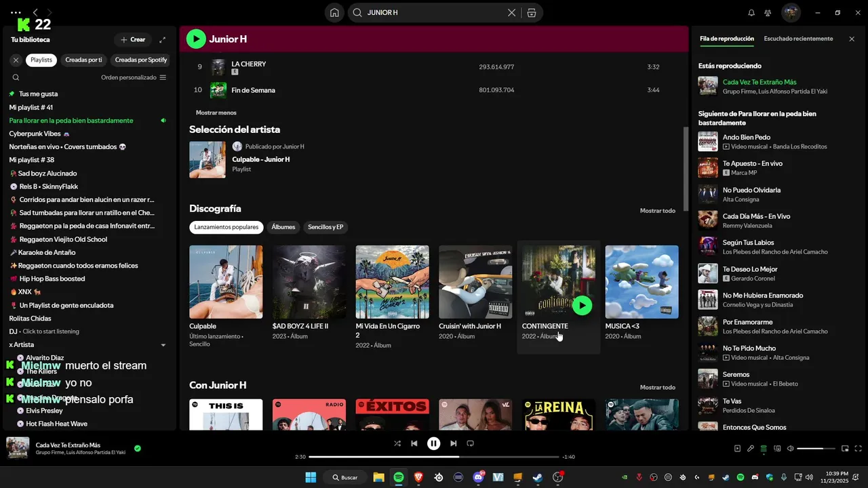Switch to the Escuchado recientemente tab
Image resolution: width=868 pixels, height=488 pixels.
(798, 39)
